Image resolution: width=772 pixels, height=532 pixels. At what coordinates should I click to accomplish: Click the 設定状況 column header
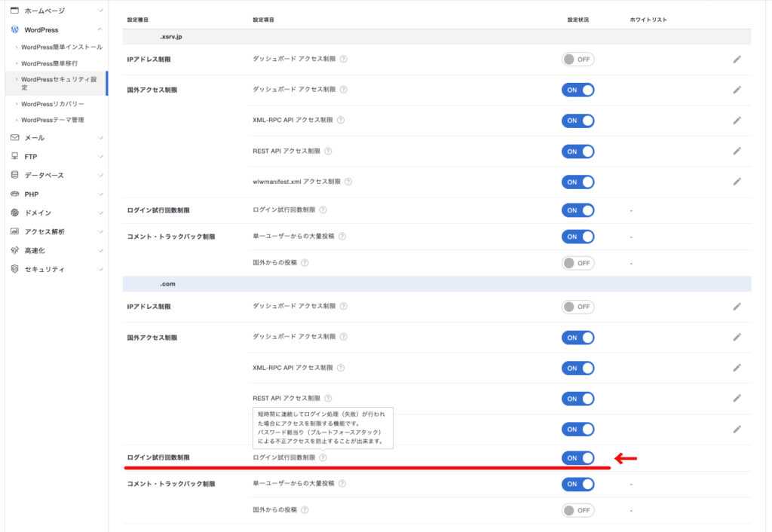coord(578,20)
